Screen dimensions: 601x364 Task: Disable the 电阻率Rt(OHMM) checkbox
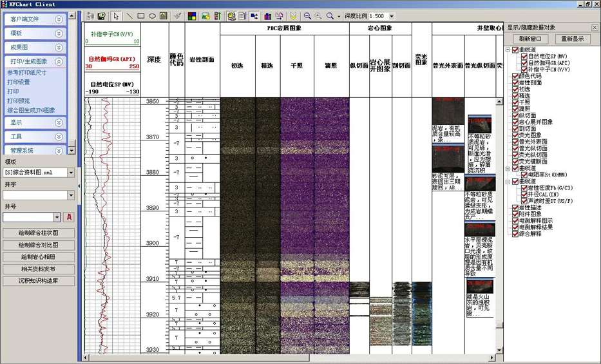click(x=524, y=175)
